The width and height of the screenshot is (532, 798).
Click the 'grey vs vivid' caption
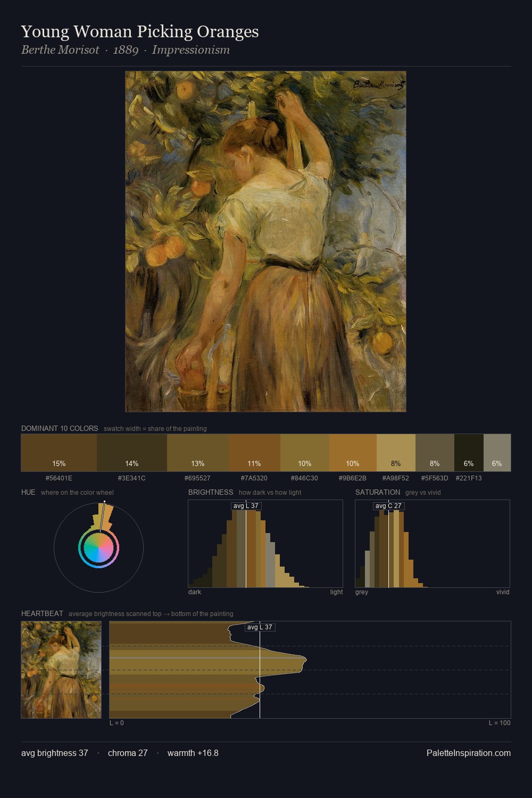[423, 493]
